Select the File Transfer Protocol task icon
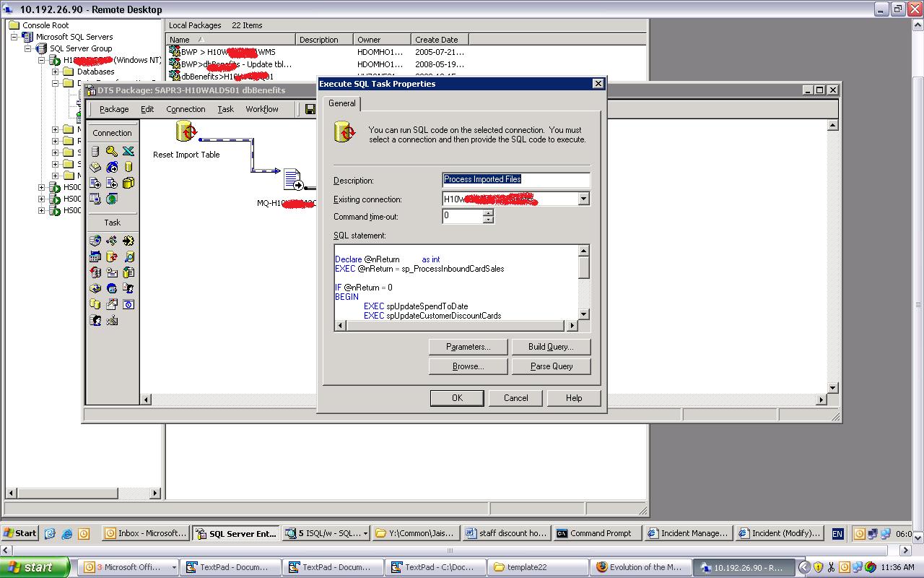Image resolution: width=924 pixels, height=578 pixels. coord(95,241)
